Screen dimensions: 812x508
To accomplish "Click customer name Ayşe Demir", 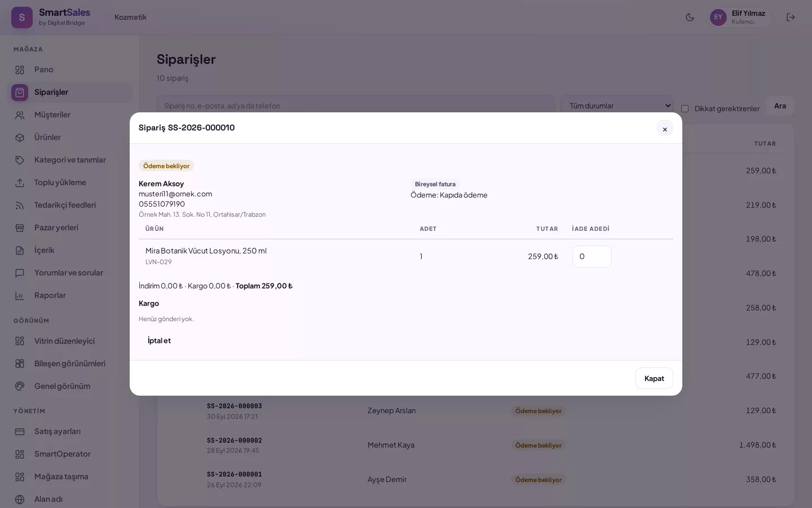I will [x=387, y=479].
